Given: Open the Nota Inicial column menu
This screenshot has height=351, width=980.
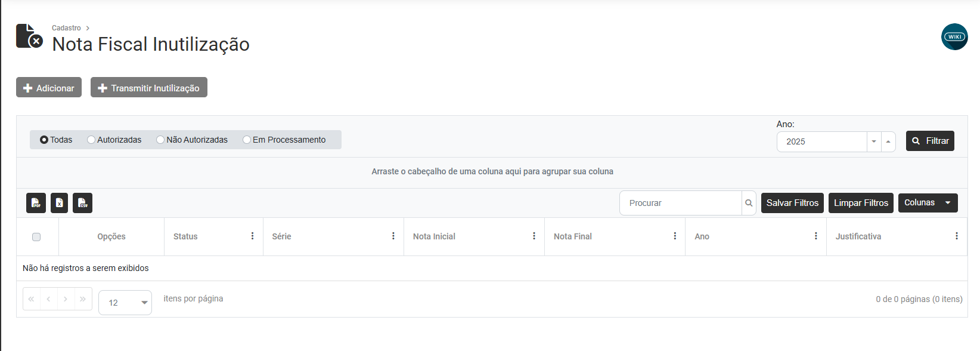Looking at the screenshot, I should (534, 236).
